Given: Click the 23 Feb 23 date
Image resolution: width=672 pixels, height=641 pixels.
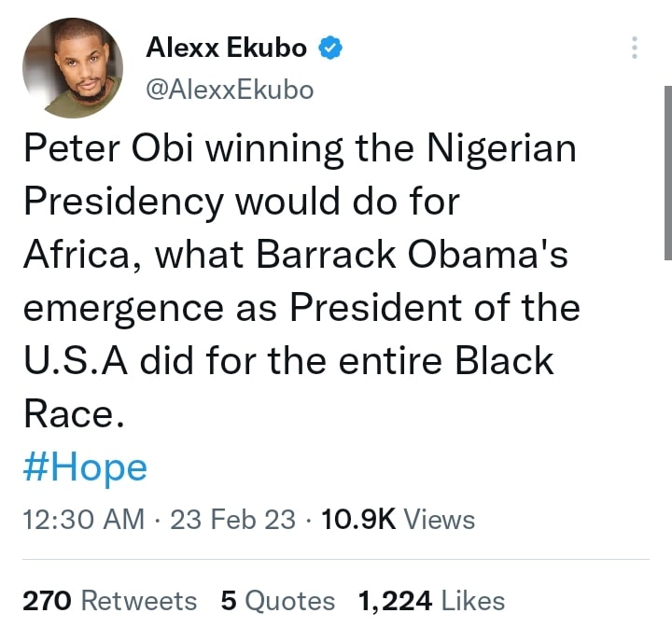Looking at the screenshot, I should click(232, 520).
